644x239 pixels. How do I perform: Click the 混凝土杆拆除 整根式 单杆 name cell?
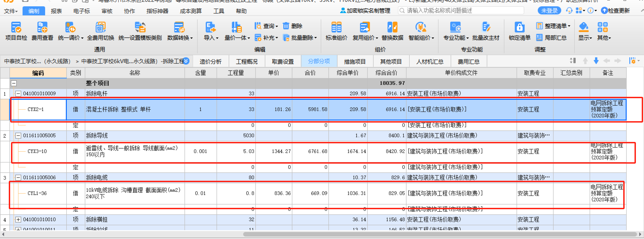135,109
